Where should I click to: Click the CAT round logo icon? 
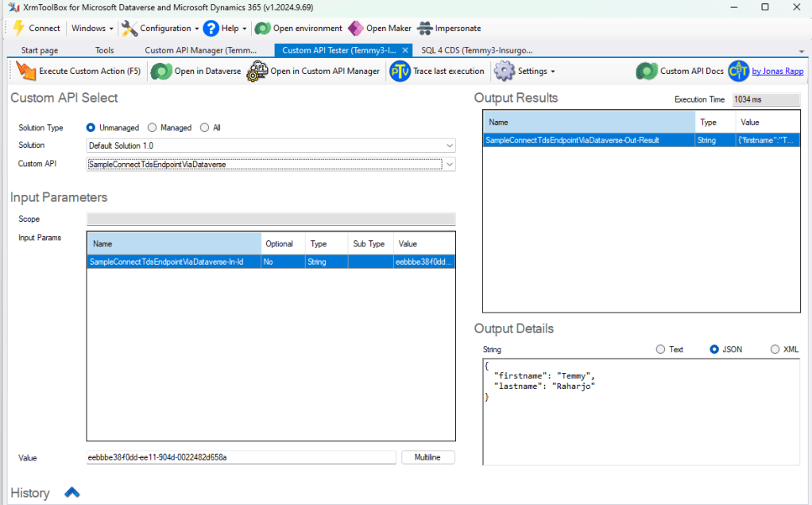[x=738, y=71]
